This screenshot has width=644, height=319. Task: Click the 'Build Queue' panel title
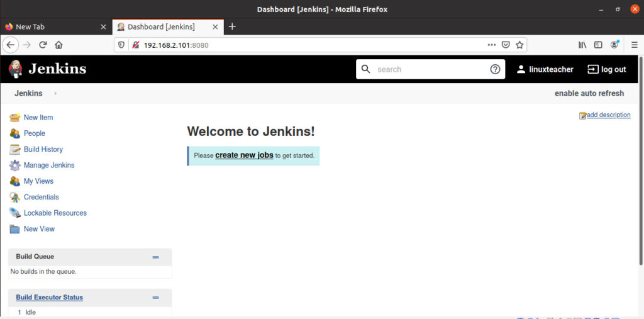point(35,257)
